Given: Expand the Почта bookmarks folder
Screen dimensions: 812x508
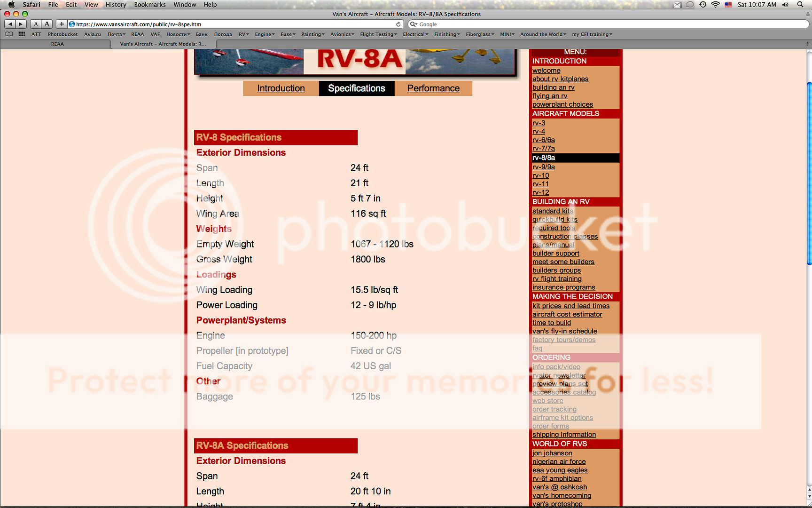Looking at the screenshot, I should pos(116,34).
